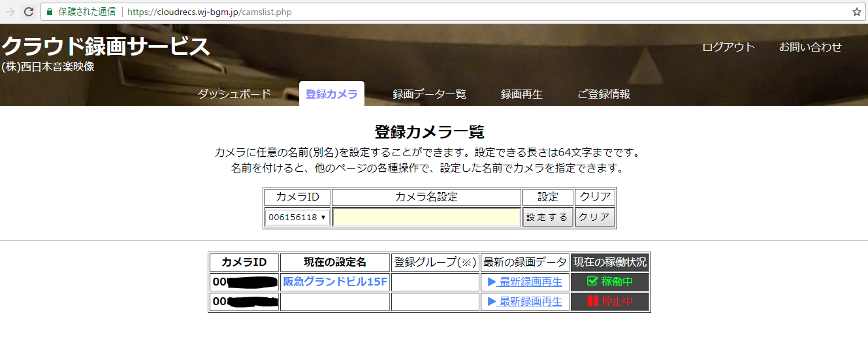Select the 登録カメラ tab
Screen dimensions: 868x360
(x=331, y=94)
